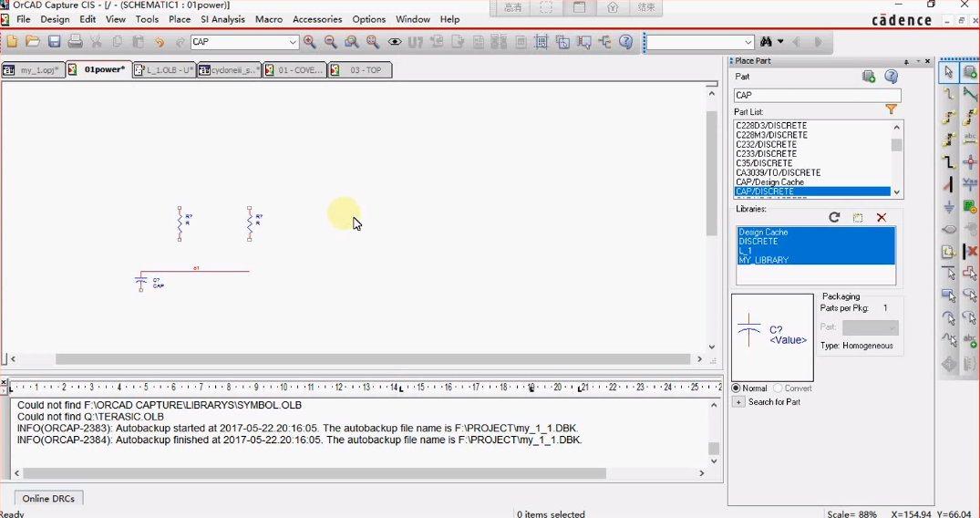Choose the Place Ground tool in palette
This screenshot has height=518, width=980.
coord(949,207)
